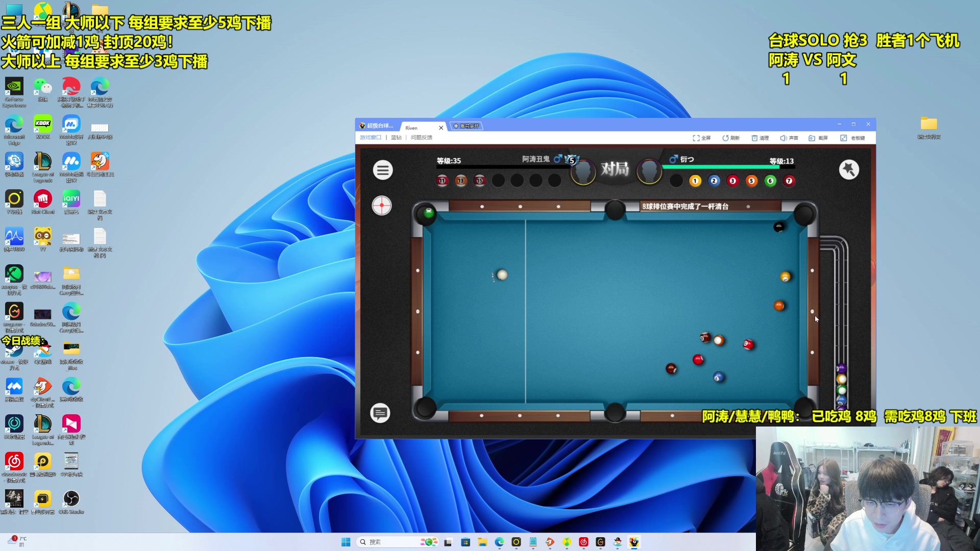Click left player avatar 阿涛丑鬼
980x551 pixels.
coord(583,171)
